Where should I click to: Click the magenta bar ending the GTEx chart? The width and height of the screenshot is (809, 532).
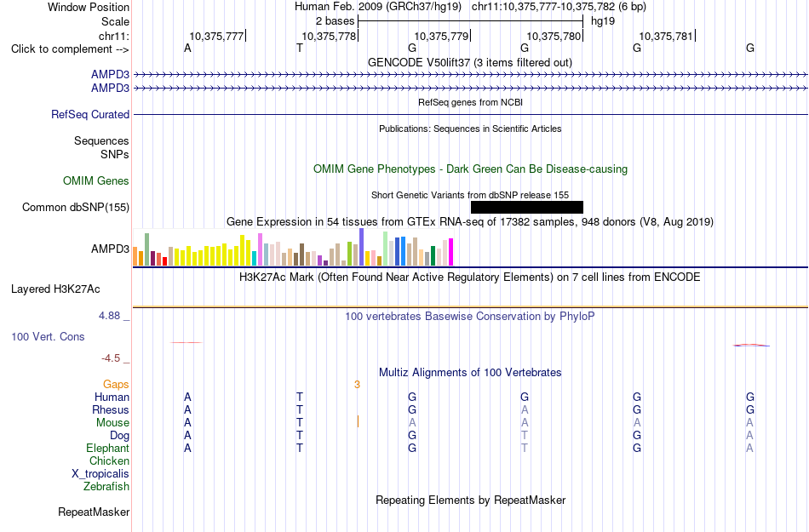coord(450,252)
